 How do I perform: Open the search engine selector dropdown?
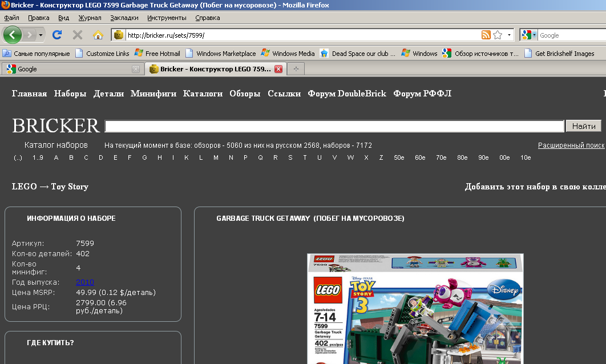[529, 35]
